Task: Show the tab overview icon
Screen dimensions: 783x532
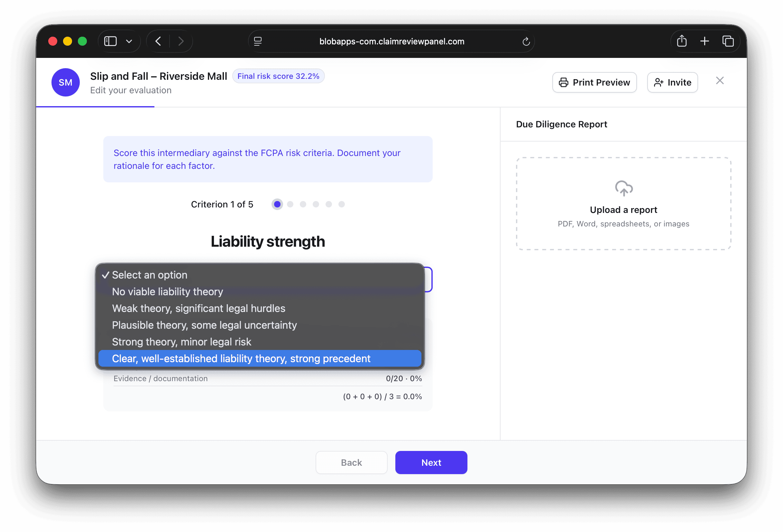Action: (728, 41)
